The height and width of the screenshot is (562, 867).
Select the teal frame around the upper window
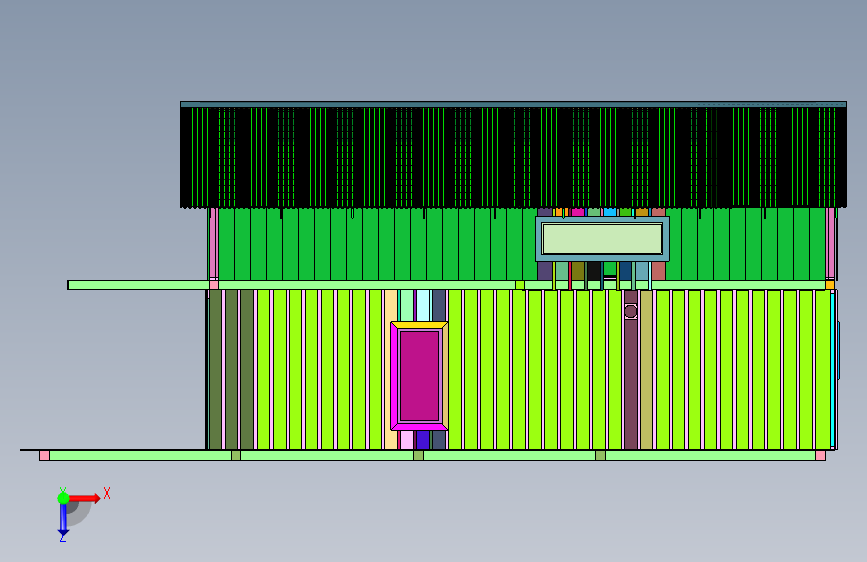pos(602,220)
